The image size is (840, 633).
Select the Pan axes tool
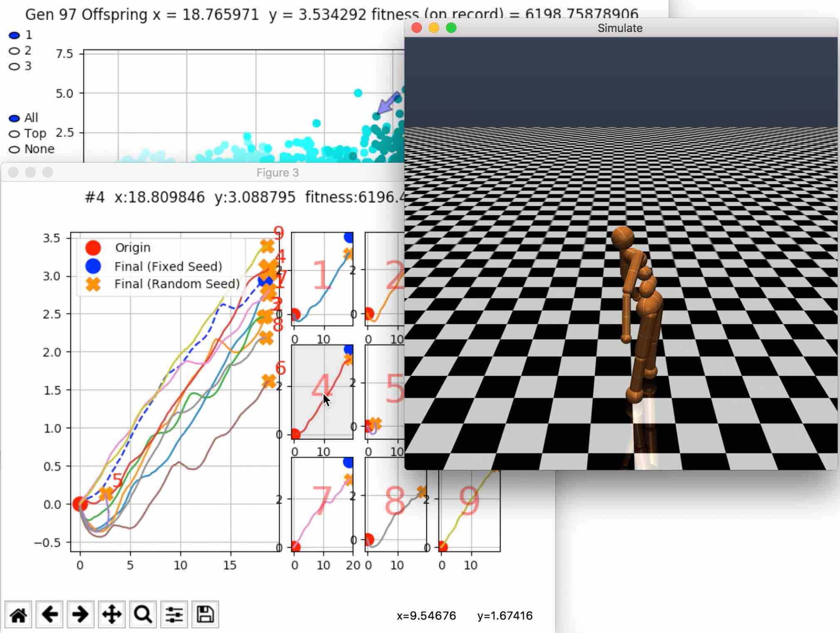[x=111, y=614]
